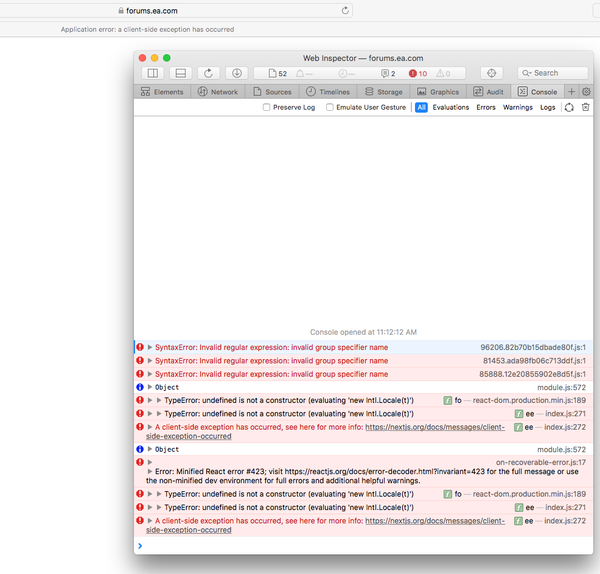Expand first client-side exception error entry
The height and width of the screenshot is (574, 600).
pyautogui.click(x=150, y=427)
